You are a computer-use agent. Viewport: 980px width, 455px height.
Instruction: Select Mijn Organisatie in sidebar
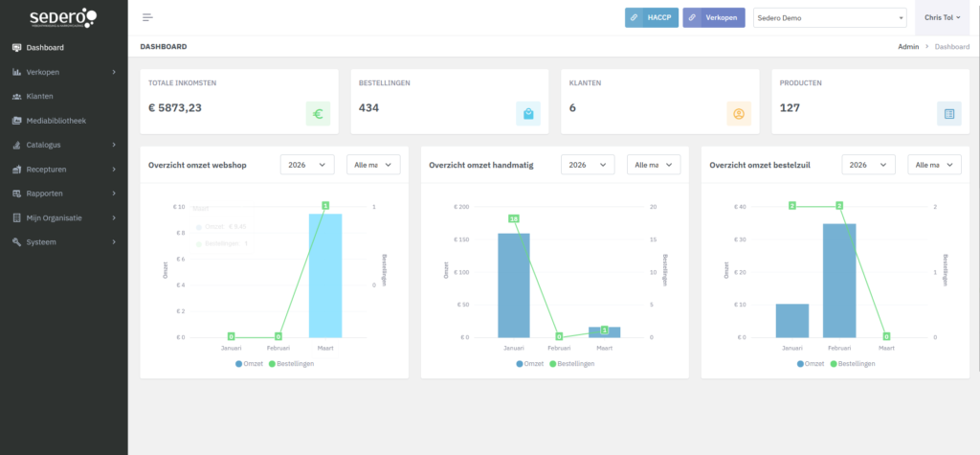pos(63,217)
